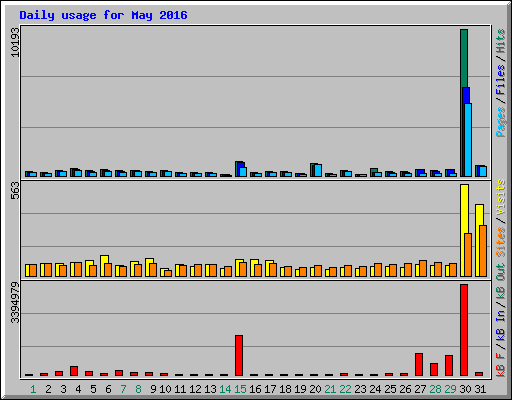Click the 563 visits axis value

15,191
